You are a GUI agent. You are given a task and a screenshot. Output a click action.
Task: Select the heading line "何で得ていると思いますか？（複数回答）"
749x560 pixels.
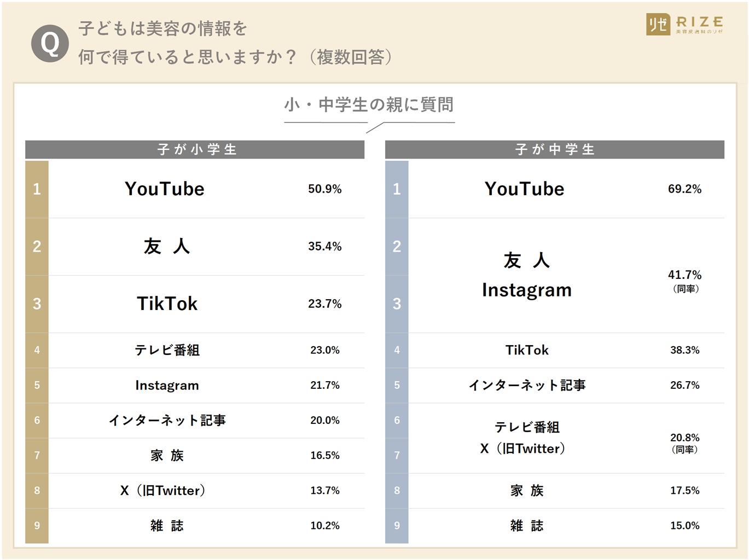[x=236, y=57]
